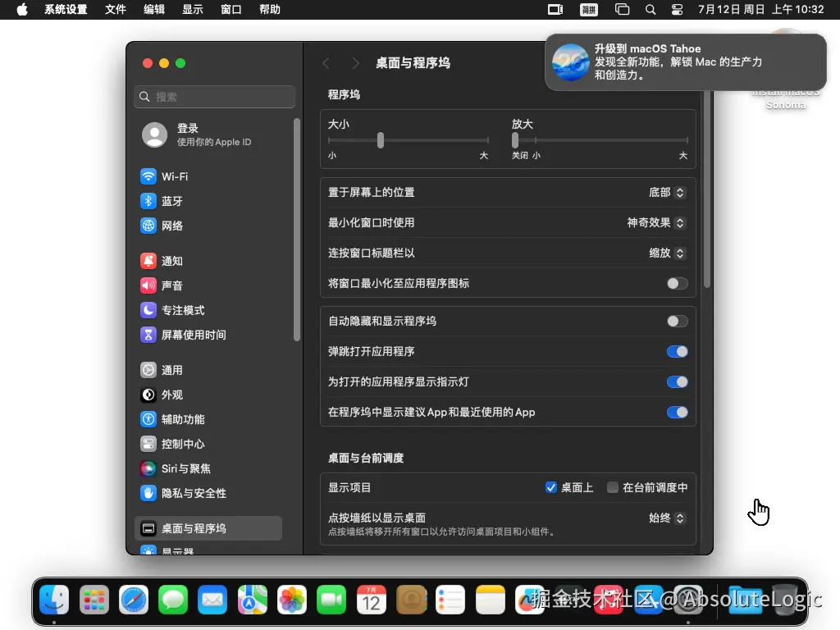Open 系统设置 menu in menu bar
Image resolution: width=840 pixels, height=630 pixels.
tap(66, 10)
